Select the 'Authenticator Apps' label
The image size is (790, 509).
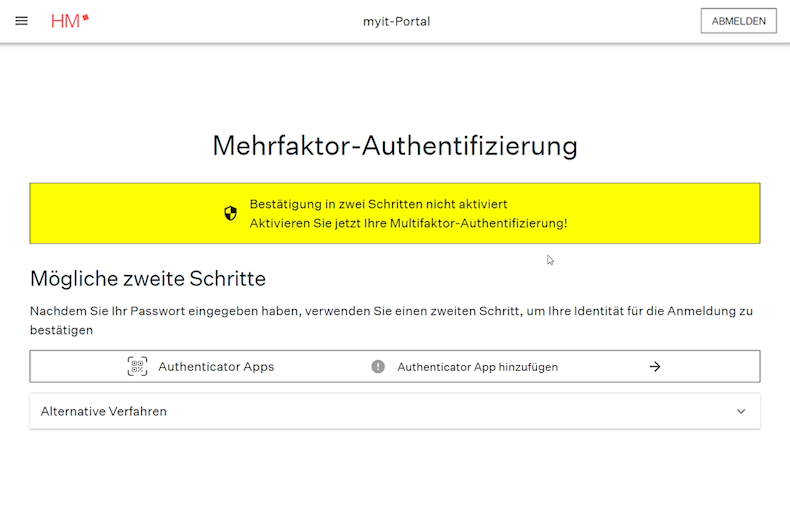[216, 367]
